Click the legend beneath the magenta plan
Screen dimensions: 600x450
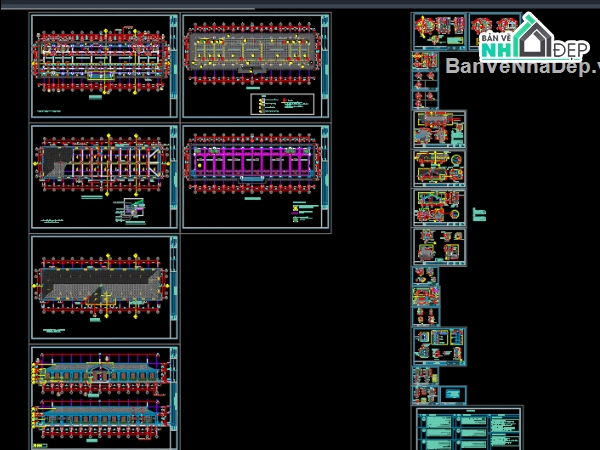(x=304, y=211)
